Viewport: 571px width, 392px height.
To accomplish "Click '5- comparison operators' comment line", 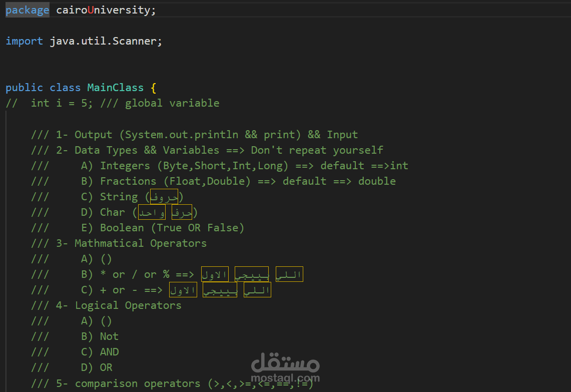I will tap(172, 383).
